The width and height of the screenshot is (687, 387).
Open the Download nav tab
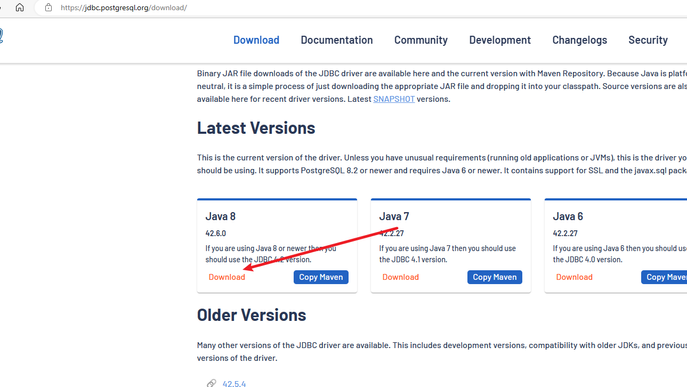point(256,40)
